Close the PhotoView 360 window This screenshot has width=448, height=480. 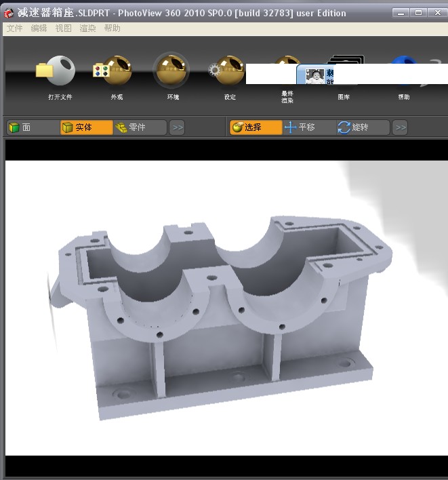[x=437, y=13]
